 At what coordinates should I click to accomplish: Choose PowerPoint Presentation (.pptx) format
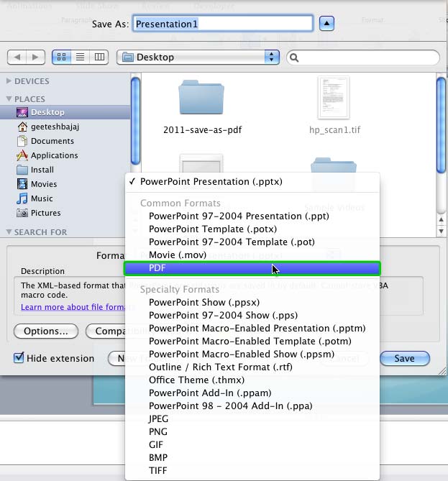coord(252,182)
